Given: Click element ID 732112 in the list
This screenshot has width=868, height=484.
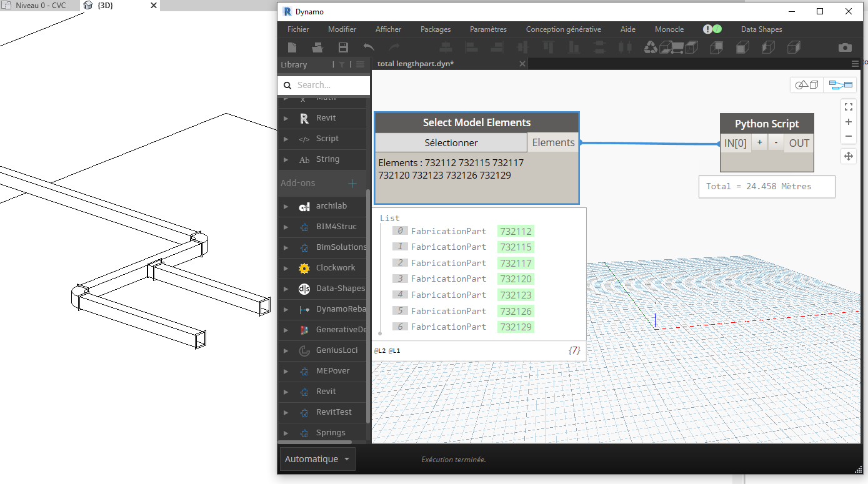Looking at the screenshot, I should [516, 231].
